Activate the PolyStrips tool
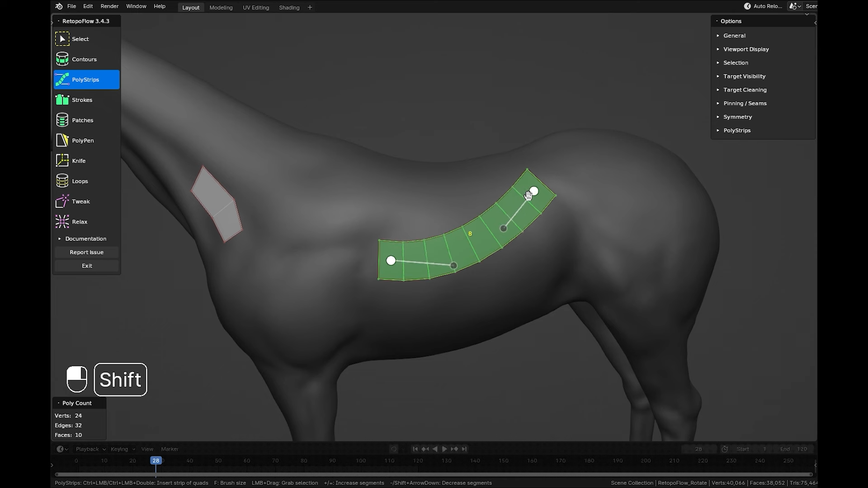This screenshot has height=488, width=868. [x=86, y=79]
